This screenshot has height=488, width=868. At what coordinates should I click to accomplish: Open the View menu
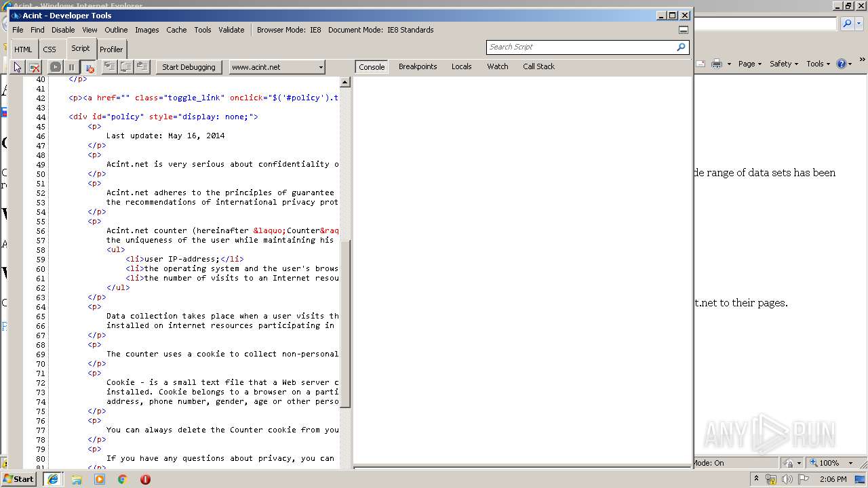[90, 30]
